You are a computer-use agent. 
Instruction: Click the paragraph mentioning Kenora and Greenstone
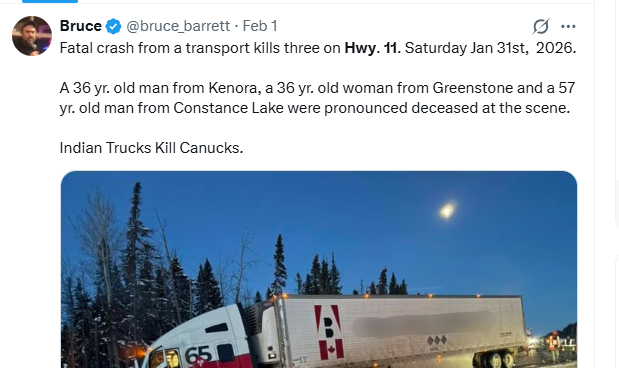coord(317,98)
